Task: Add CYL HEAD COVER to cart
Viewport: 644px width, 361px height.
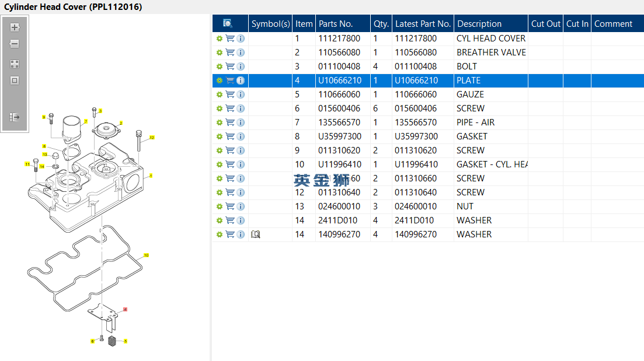Action: [x=230, y=38]
